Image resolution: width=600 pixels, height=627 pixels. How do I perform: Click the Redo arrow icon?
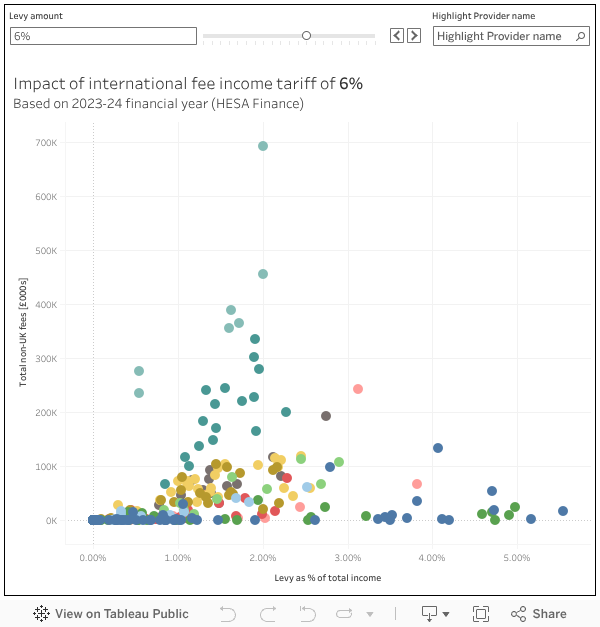point(268,614)
